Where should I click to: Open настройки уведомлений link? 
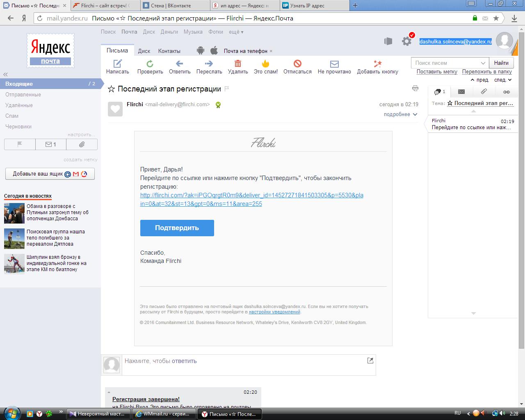(x=274, y=312)
